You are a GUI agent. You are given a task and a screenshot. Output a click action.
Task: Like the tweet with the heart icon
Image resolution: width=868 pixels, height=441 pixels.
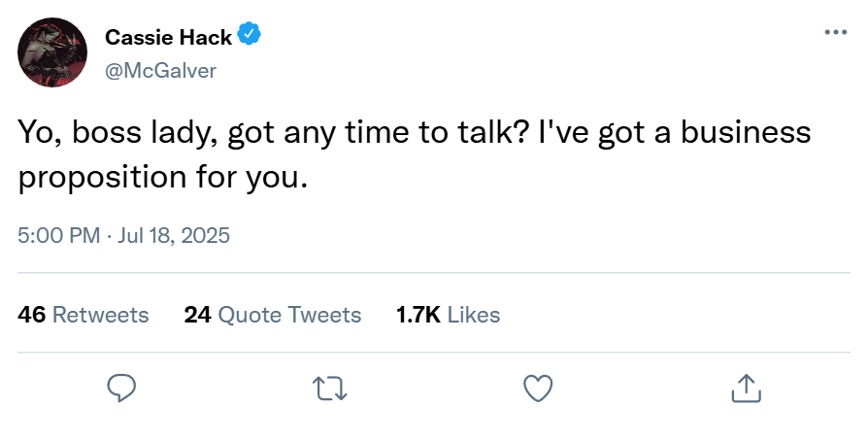click(x=538, y=389)
